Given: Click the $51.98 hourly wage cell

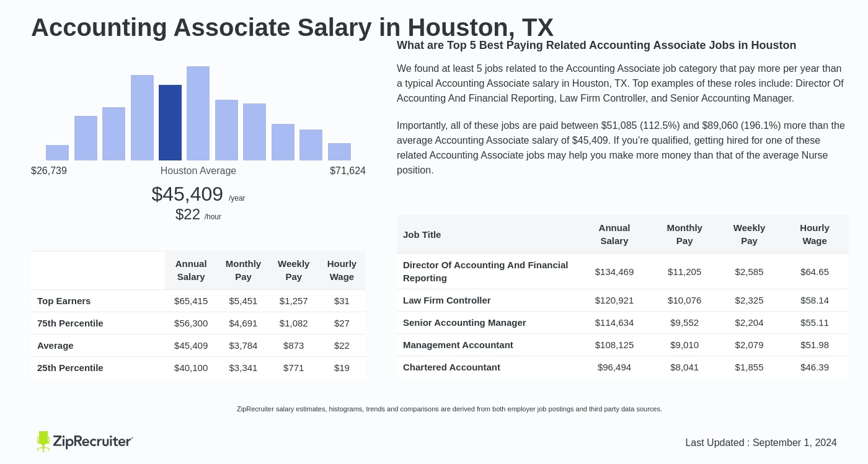Looking at the screenshot, I should coord(815,345).
